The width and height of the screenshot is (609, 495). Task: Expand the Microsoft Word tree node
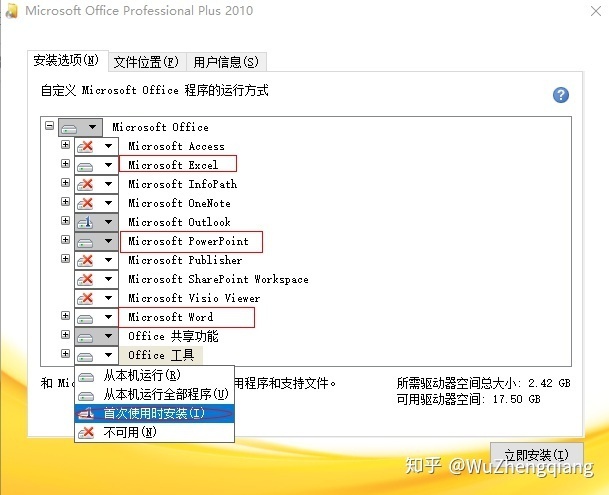(x=65, y=315)
